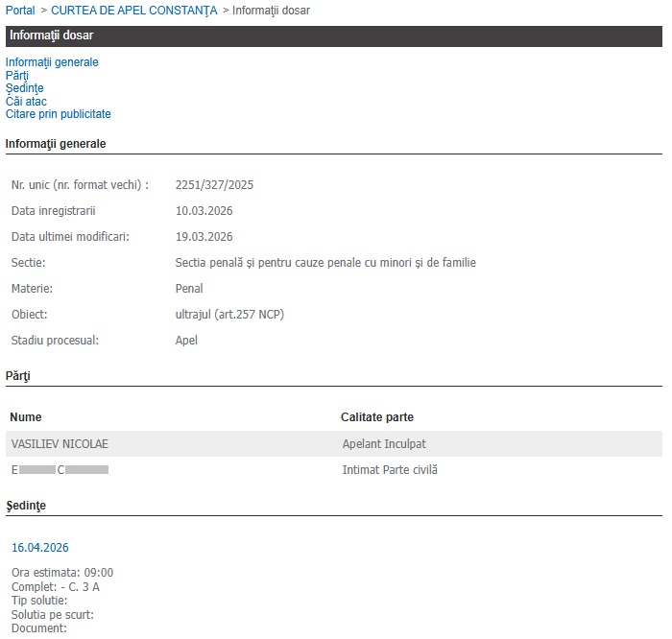Select registration date 10.03.2026

[x=204, y=211]
